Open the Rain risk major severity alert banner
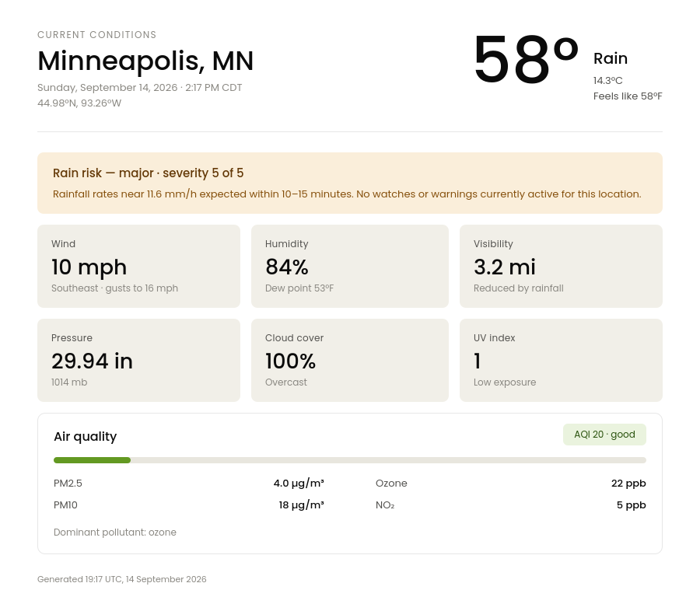The image size is (700, 611). 350,183
